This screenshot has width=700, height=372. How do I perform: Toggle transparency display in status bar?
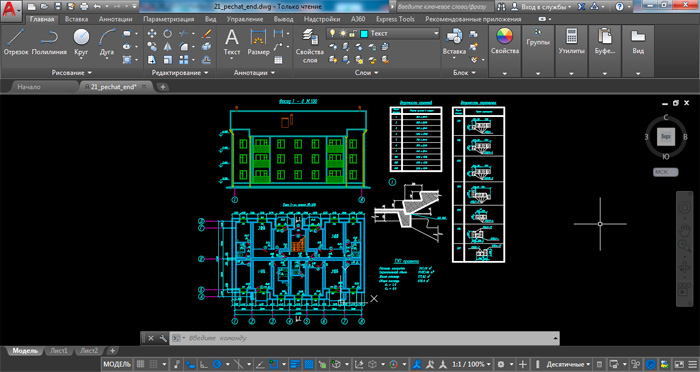coord(308,364)
